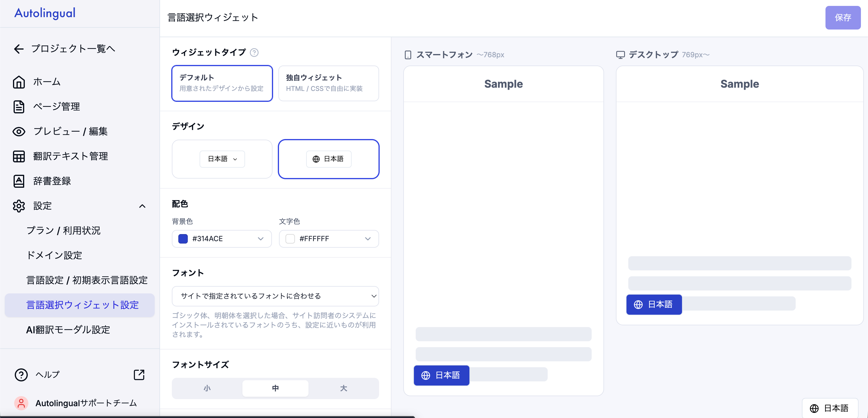Viewport: 868px width, 418px height.
Task: Select the translation text table icon
Action: 19,156
